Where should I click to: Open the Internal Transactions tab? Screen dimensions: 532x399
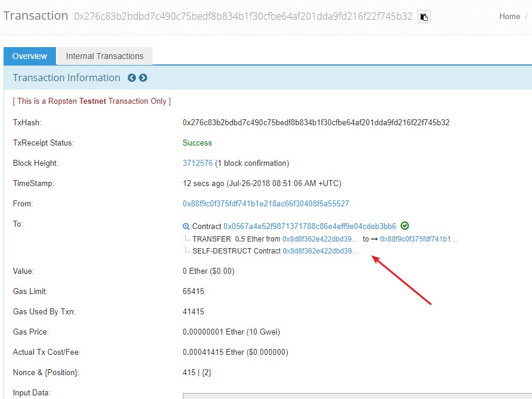click(104, 56)
